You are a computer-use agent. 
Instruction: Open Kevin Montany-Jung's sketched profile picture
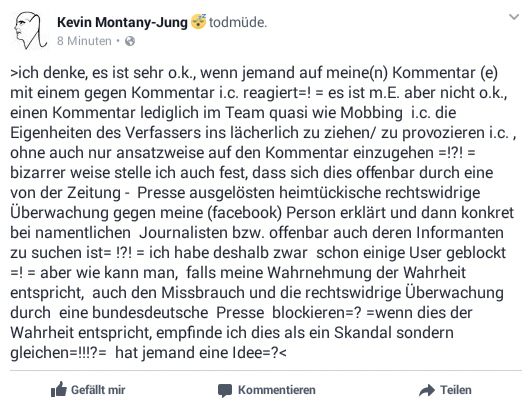30,30
